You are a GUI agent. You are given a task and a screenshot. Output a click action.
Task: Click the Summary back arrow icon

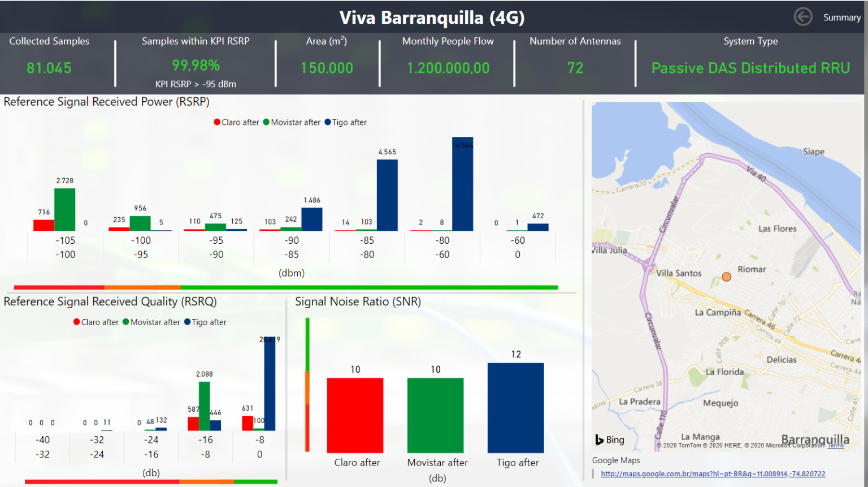click(803, 17)
